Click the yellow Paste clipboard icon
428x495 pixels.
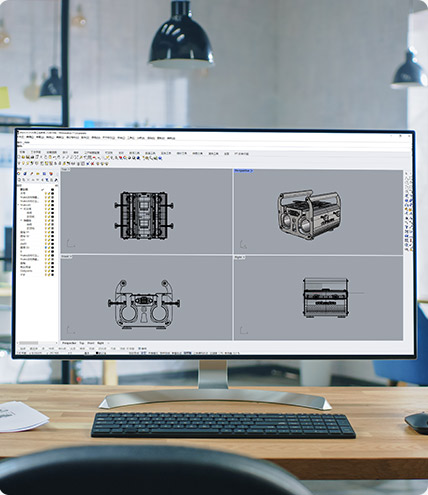coord(50,158)
